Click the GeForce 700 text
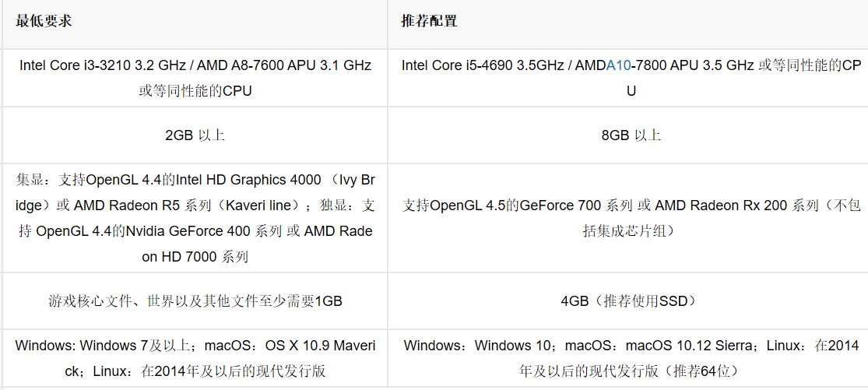 (561, 206)
